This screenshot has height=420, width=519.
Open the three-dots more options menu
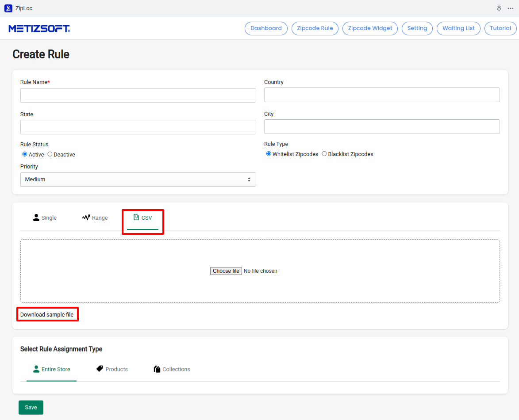(x=511, y=8)
